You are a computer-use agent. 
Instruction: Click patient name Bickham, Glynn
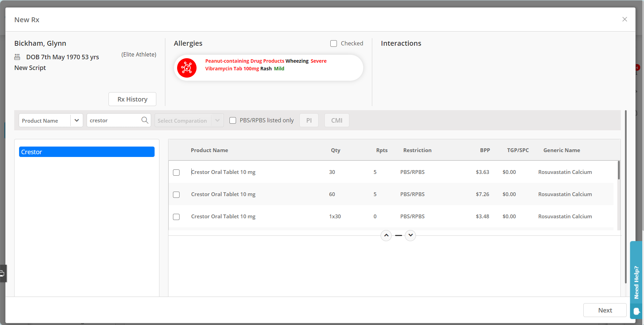tap(40, 43)
